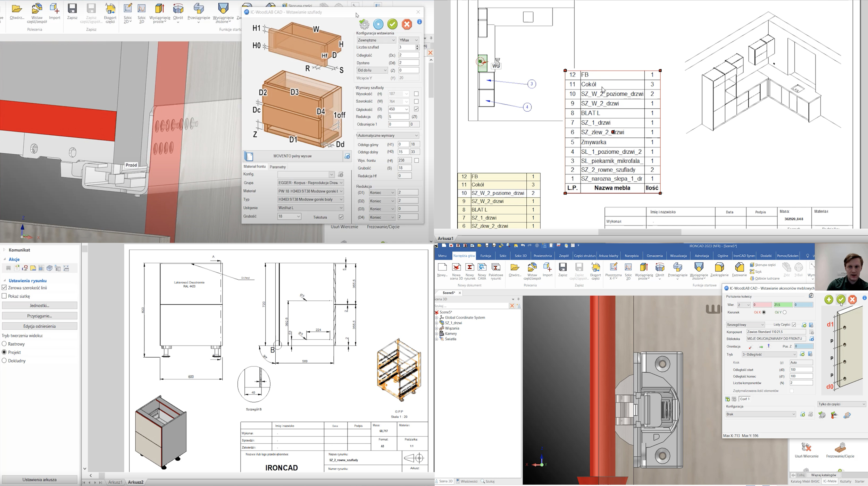Expand SZ_1_drzwi tree node
This screenshot has height=486, width=868.
click(436, 323)
